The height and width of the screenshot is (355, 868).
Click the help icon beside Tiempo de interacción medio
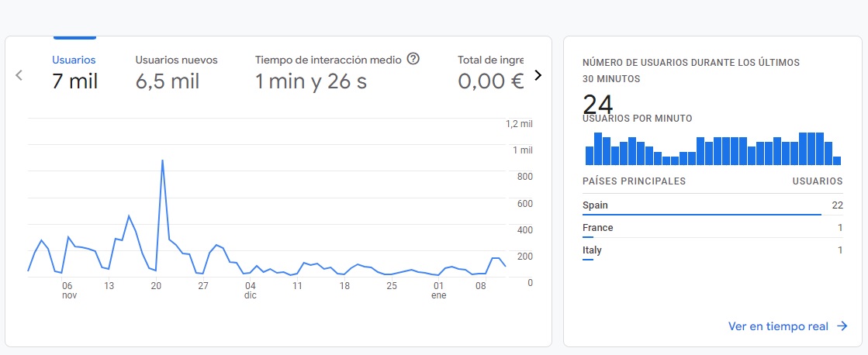point(413,59)
